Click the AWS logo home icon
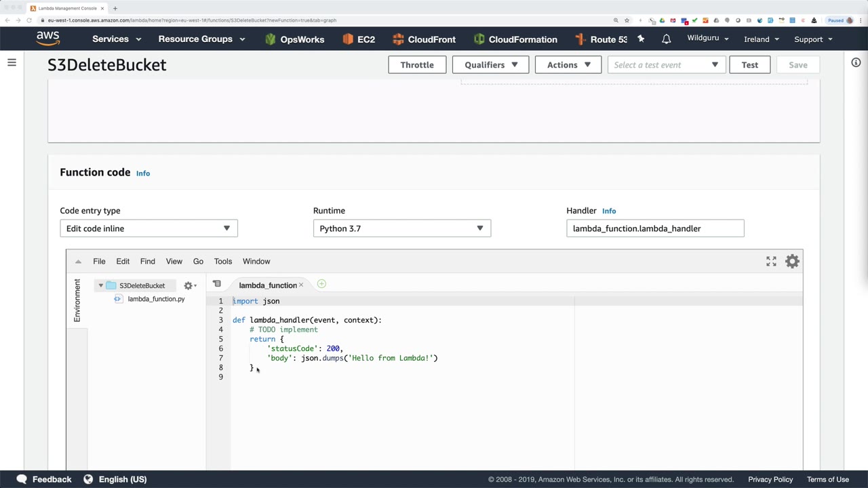 (x=48, y=39)
